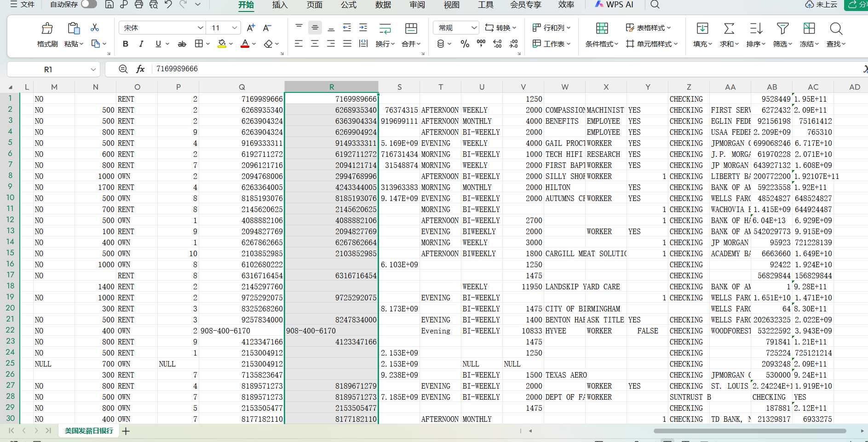
Task: Click the formula bar input field
Action: coord(506,69)
